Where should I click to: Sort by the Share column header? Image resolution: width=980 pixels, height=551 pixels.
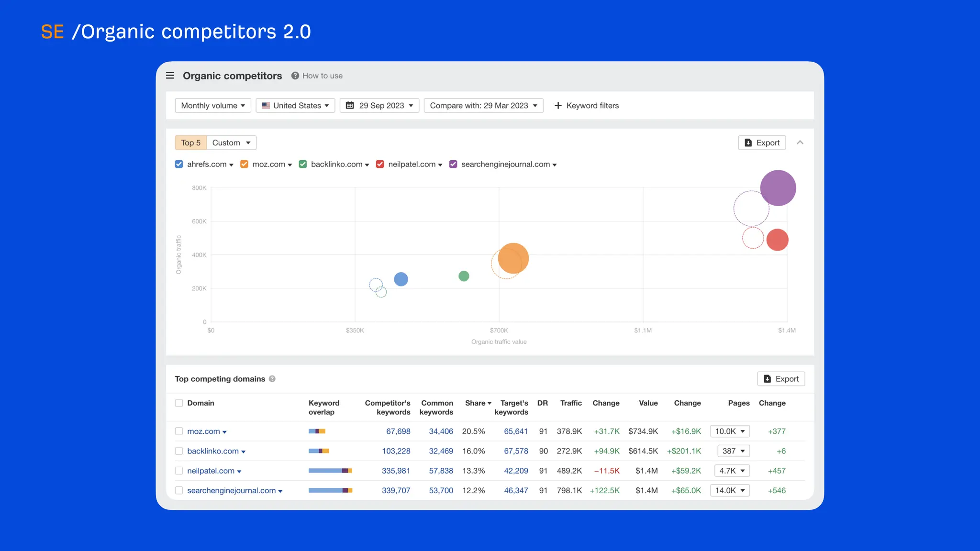(x=478, y=403)
